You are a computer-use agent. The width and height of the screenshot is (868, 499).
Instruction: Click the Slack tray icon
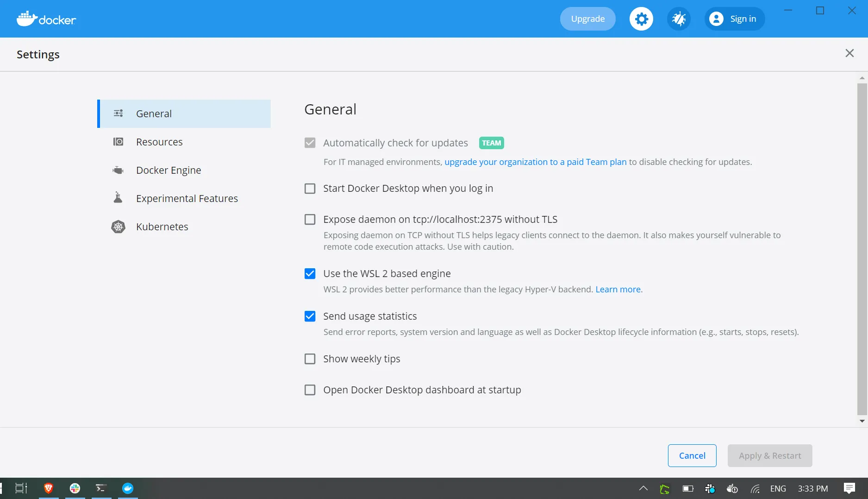point(710,489)
